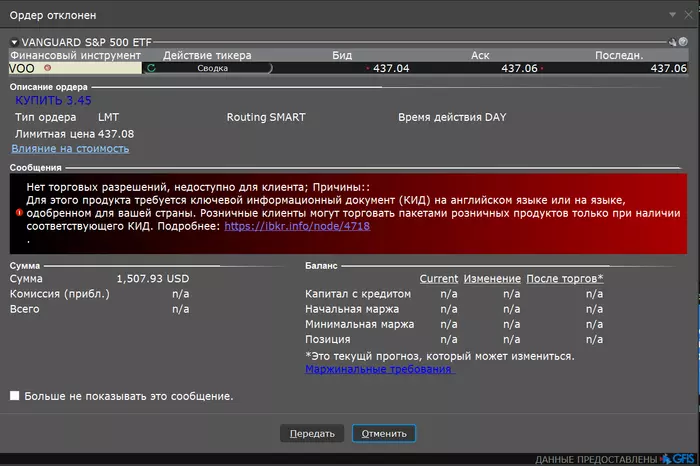Click the Сводка ticker action button
700x466 pixels.
212,68
